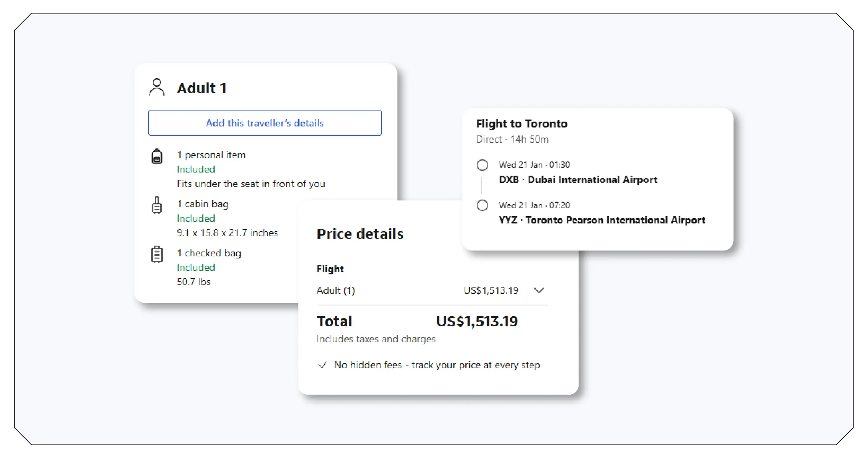The width and height of the screenshot is (868, 458).
Task: Collapse the US$1,513.19 price details arrow
Action: pyautogui.click(x=539, y=290)
